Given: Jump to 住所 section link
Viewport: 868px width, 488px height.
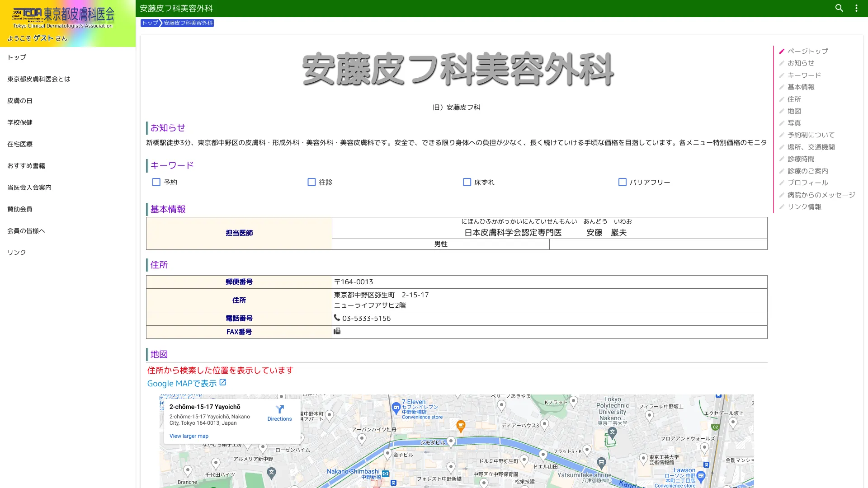Looking at the screenshot, I should pyautogui.click(x=794, y=99).
